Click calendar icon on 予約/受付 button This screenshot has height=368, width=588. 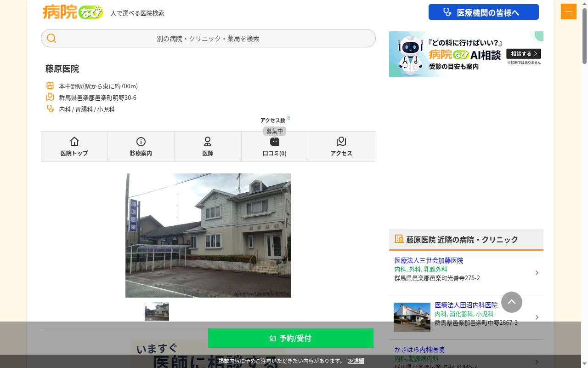[273, 338]
